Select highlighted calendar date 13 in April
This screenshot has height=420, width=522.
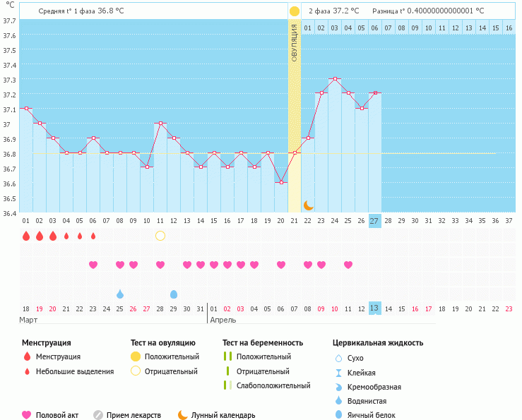pyautogui.click(x=374, y=308)
